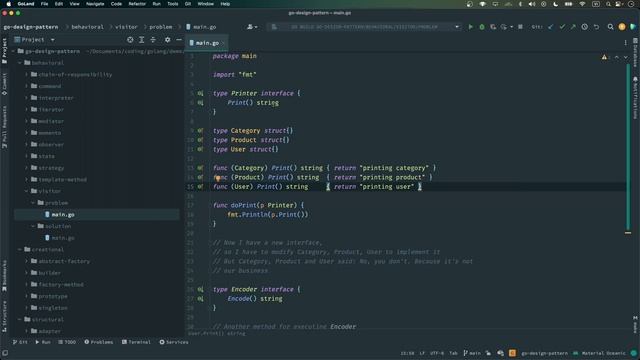Push commits with the Git push arrow
This screenshot has height=360, width=640.
pyautogui.click(x=573, y=27)
